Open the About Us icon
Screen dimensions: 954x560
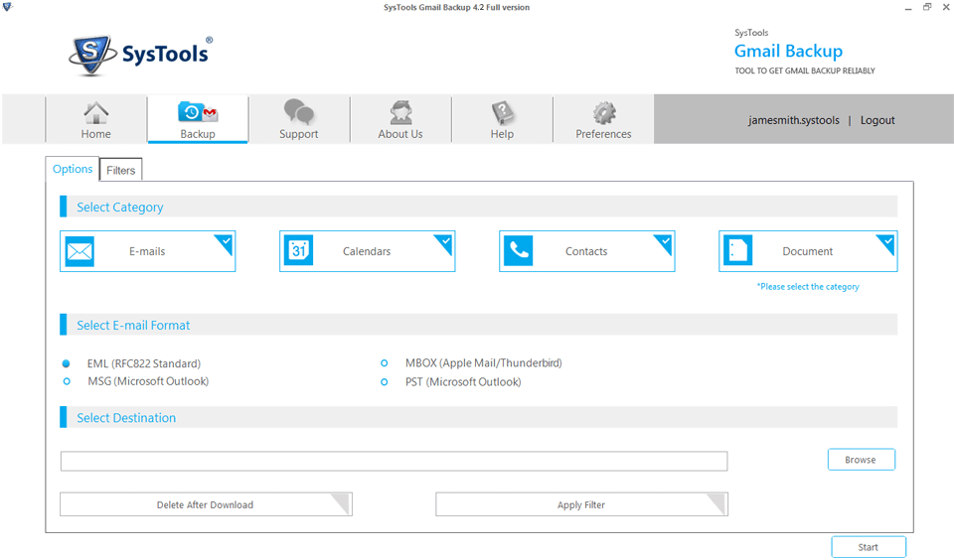point(400,113)
